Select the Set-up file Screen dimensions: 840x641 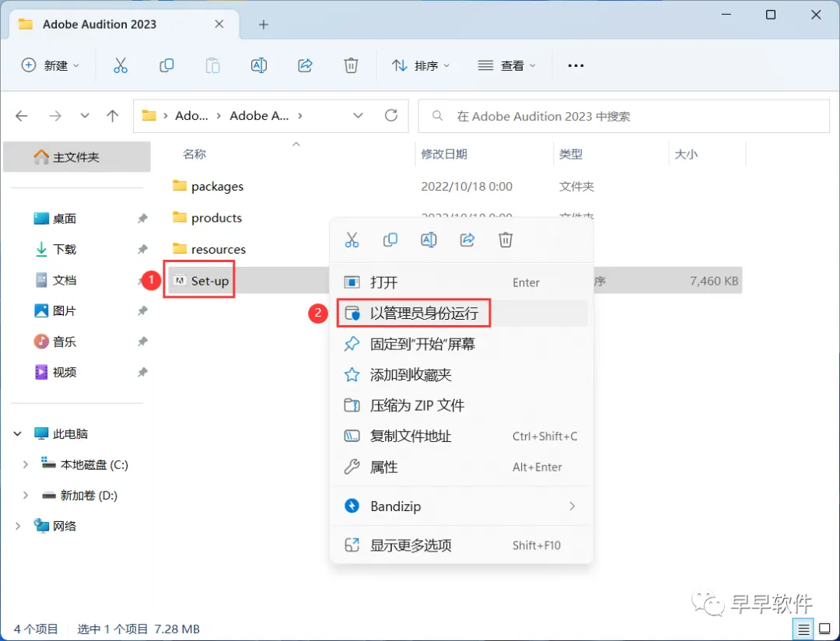209,280
